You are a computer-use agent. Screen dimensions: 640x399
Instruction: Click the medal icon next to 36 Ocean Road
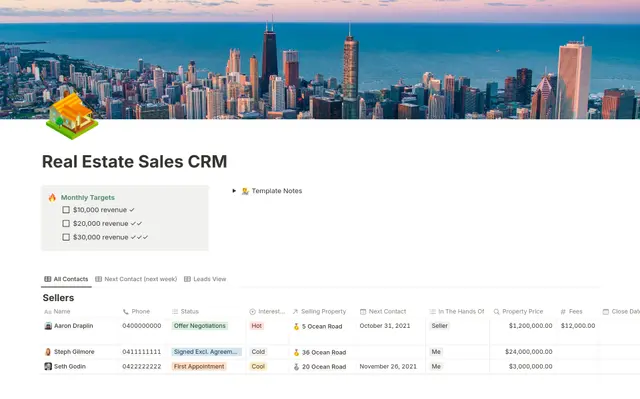296,352
